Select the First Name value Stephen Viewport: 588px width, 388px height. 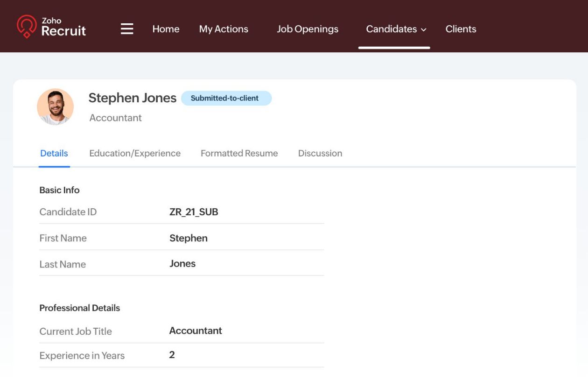coord(188,238)
